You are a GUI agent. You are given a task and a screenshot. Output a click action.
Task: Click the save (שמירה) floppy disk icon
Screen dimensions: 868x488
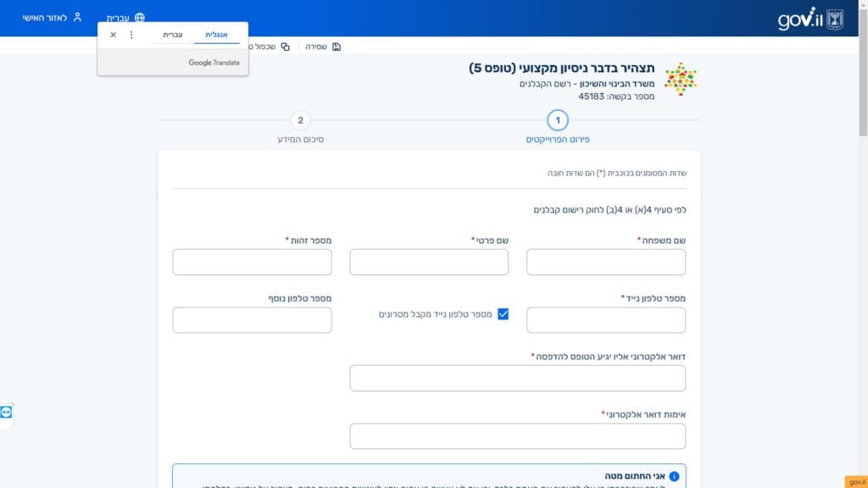[x=337, y=47]
